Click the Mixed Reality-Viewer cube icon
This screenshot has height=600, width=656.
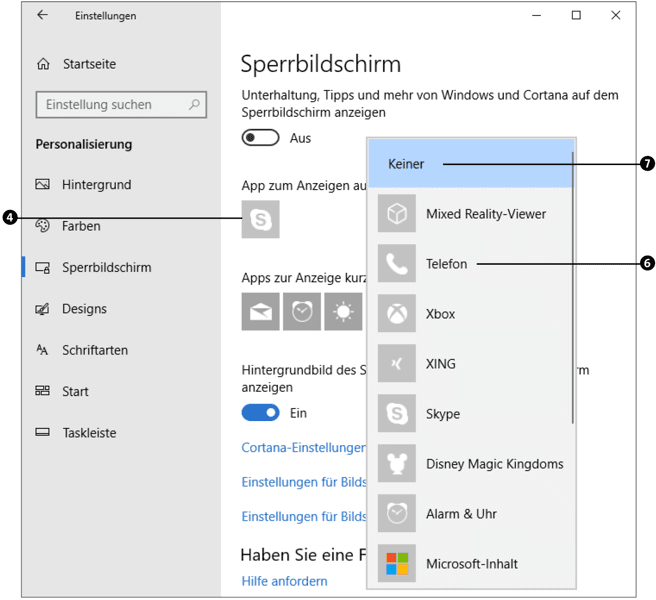397,213
